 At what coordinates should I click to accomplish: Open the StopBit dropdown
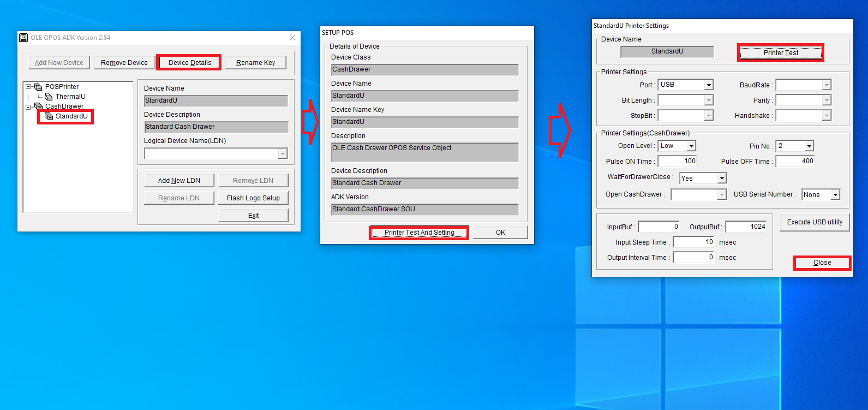(x=709, y=116)
